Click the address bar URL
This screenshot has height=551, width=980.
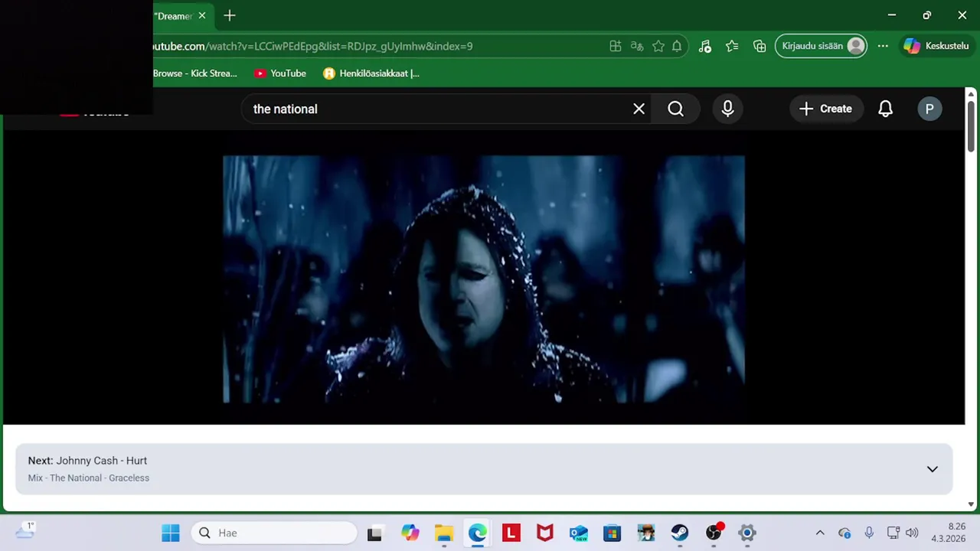point(312,46)
